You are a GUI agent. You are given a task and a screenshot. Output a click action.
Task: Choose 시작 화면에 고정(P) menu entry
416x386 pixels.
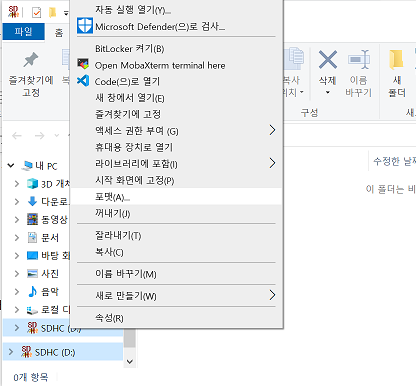click(x=176, y=180)
